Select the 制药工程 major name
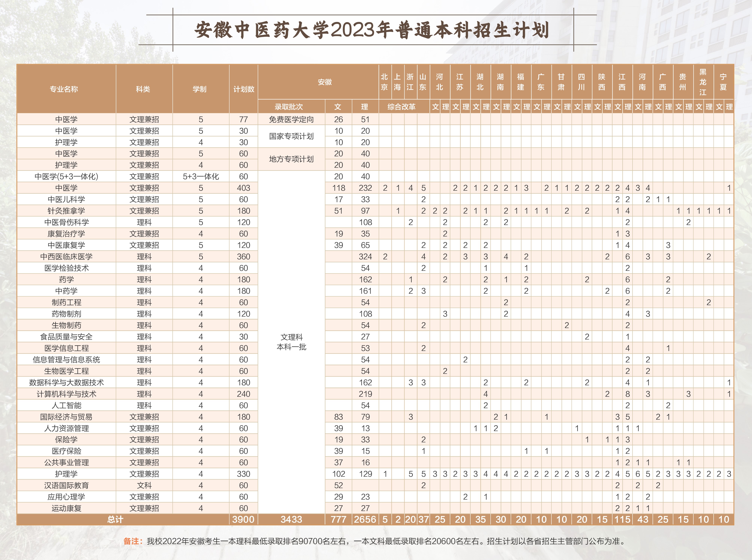 pos(66,302)
